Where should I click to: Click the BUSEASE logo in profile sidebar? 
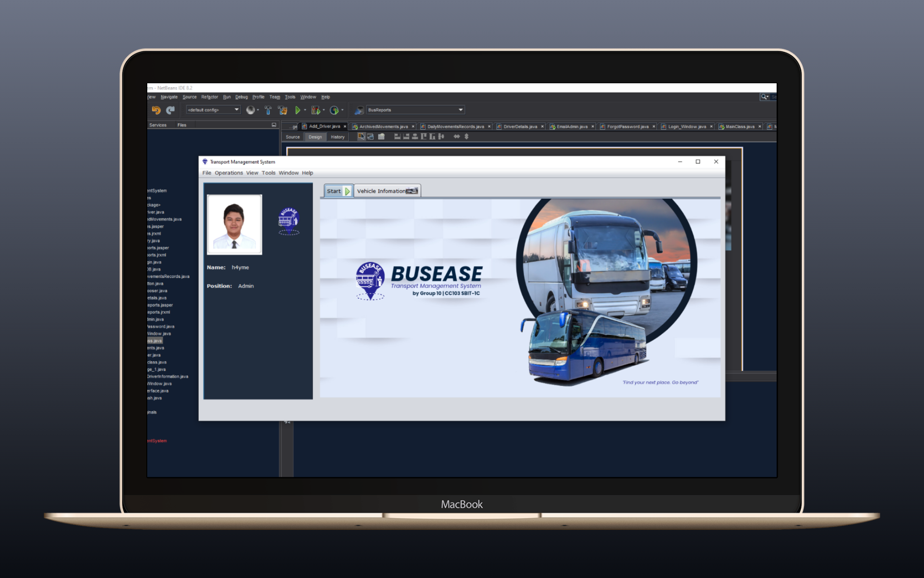[289, 221]
